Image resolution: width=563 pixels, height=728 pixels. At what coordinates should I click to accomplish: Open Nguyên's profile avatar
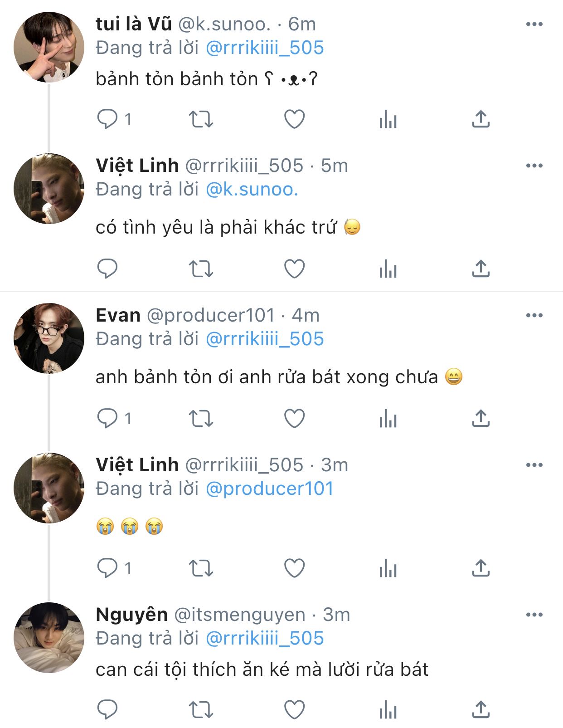49,638
